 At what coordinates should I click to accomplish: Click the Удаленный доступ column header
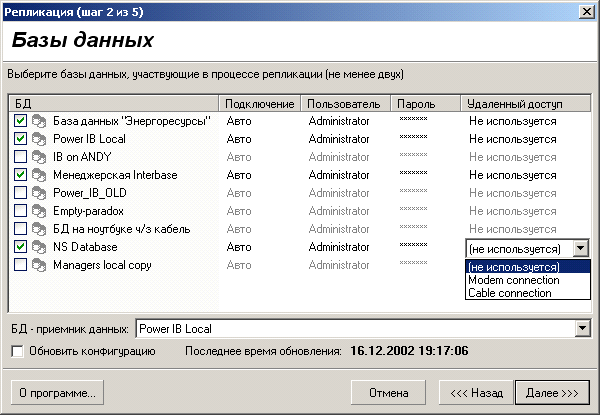(526, 104)
